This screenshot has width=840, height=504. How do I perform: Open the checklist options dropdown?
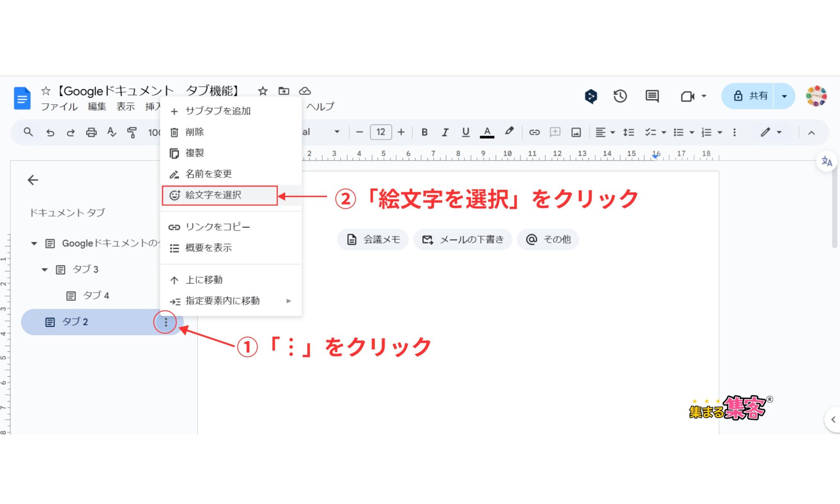[664, 132]
